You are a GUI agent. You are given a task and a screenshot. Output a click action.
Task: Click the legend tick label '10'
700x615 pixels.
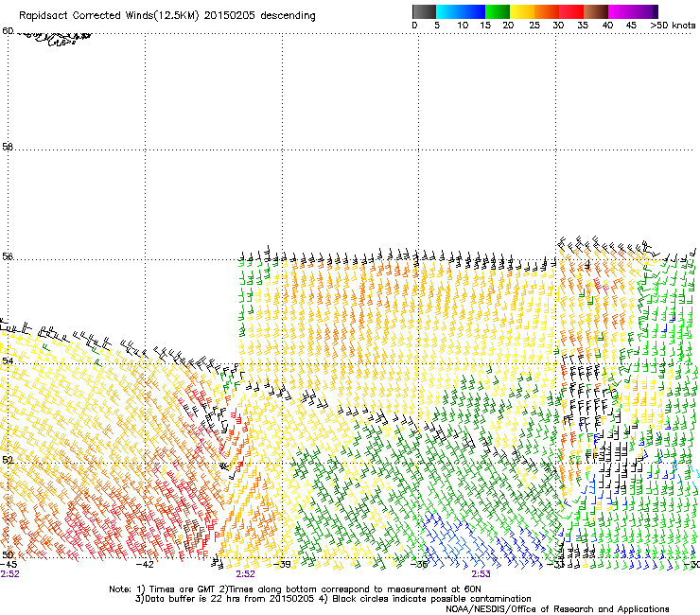pyautogui.click(x=463, y=26)
